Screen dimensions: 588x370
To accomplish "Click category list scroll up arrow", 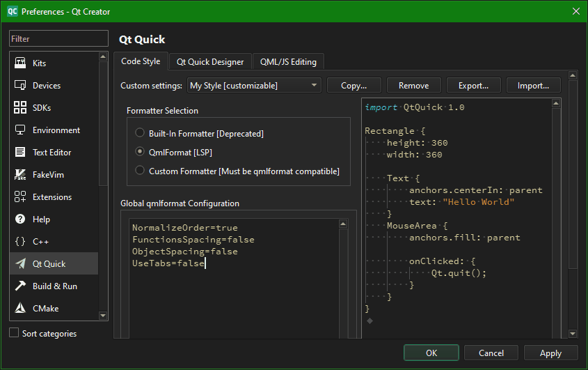I will [103, 56].
